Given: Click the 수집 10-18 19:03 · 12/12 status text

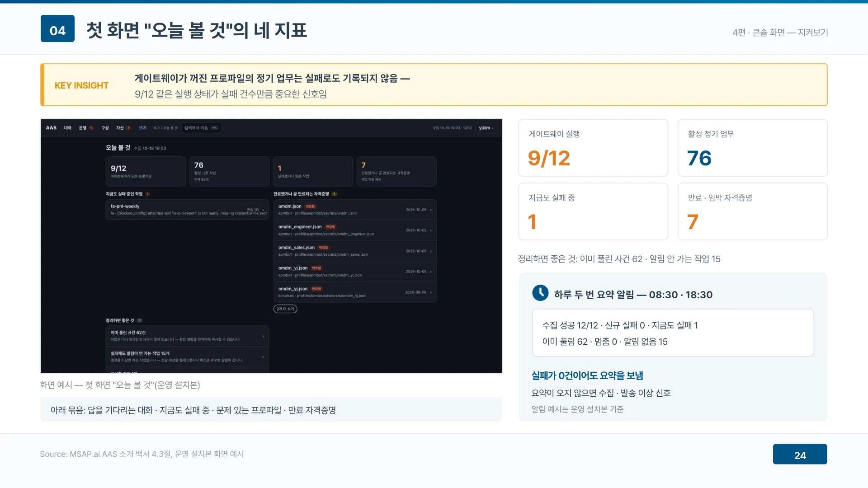Looking at the screenshot, I should click(x=452, y=128).
